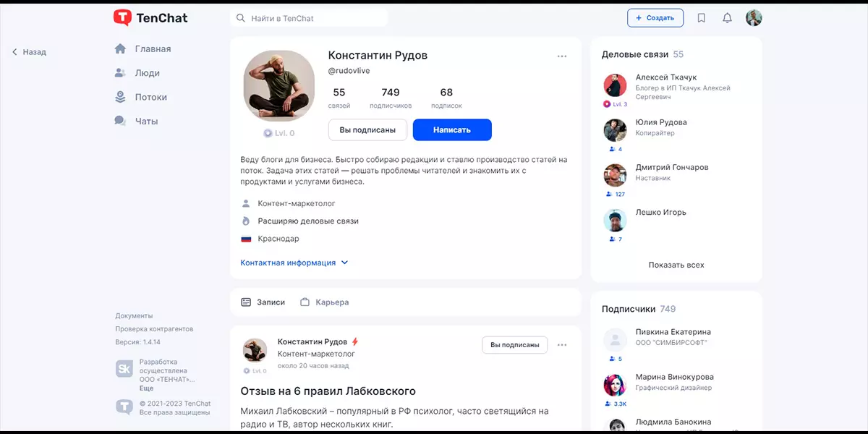
Task: Click the Sk Skolkovo icon
Action: 124,369
